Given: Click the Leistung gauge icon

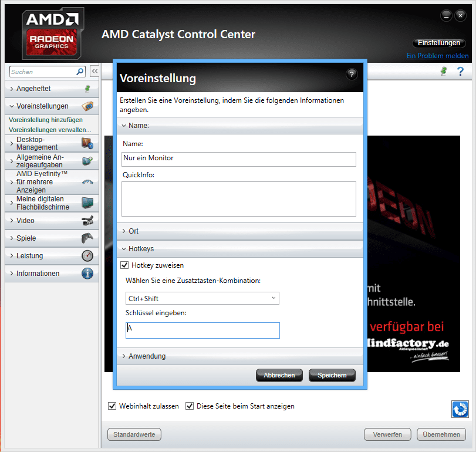Looking at the screenshot, I should (x=87, y=256).
